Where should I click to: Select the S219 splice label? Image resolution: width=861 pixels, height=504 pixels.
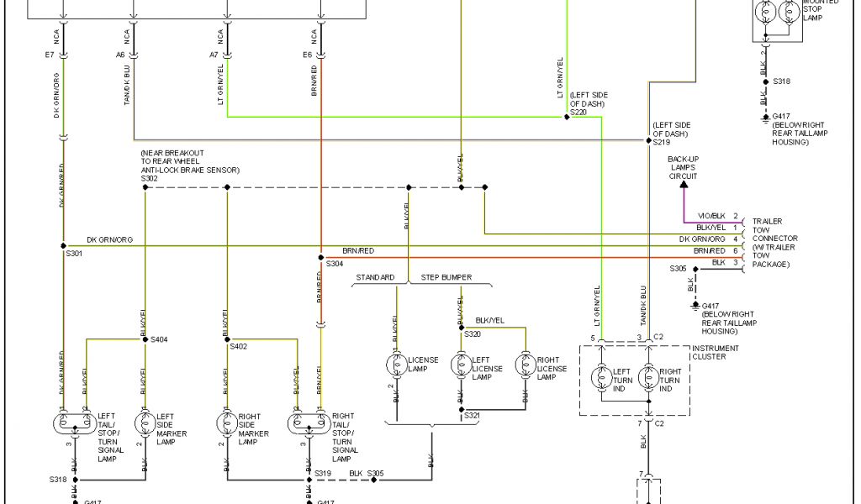click(x=662, y=144)
